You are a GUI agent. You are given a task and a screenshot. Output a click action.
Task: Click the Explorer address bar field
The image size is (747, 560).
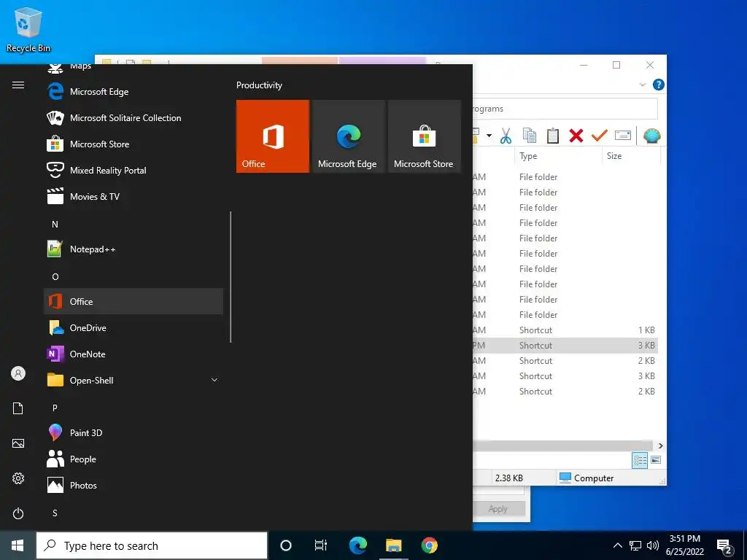click(x=565, y=109)
